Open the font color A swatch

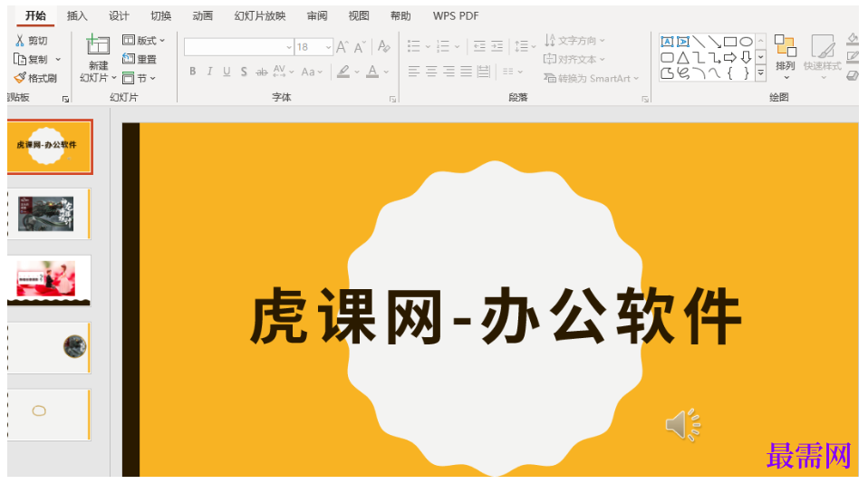[x=372, y=72]
